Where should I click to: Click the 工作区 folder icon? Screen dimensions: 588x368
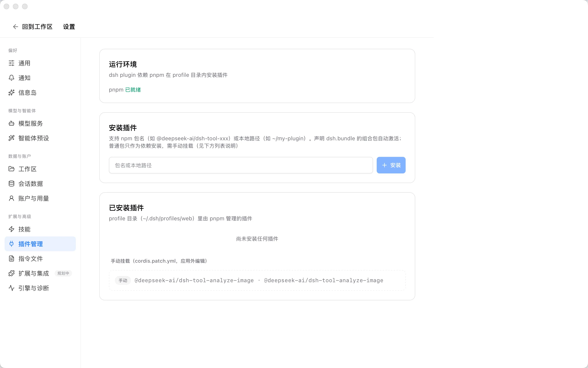pos(11,169)
